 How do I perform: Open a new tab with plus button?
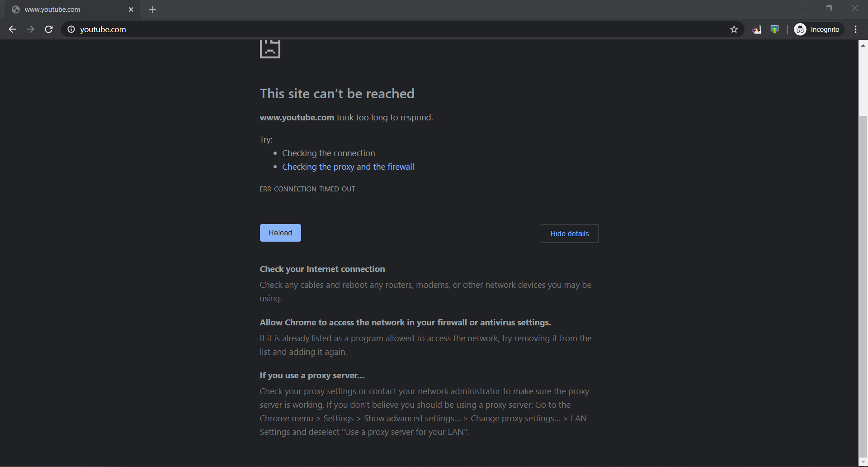152,10
